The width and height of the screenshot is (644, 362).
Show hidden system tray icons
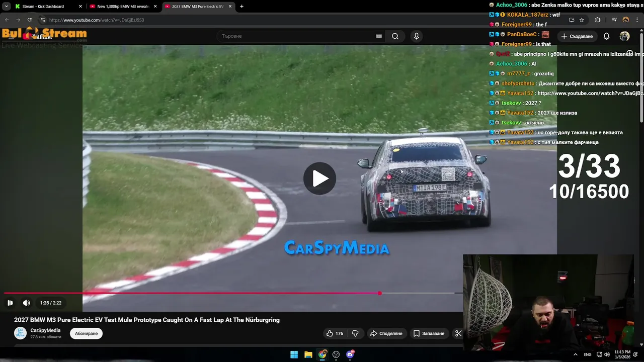[576, 354]
